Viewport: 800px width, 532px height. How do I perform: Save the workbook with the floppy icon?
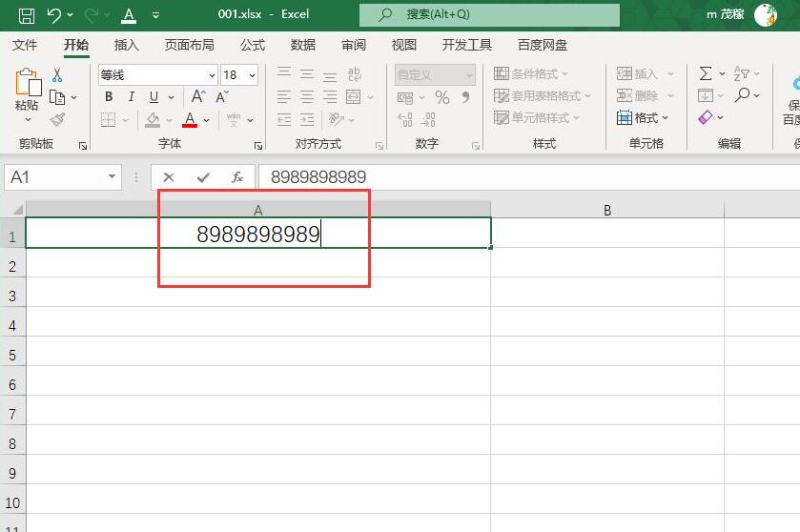click(27, 15)
